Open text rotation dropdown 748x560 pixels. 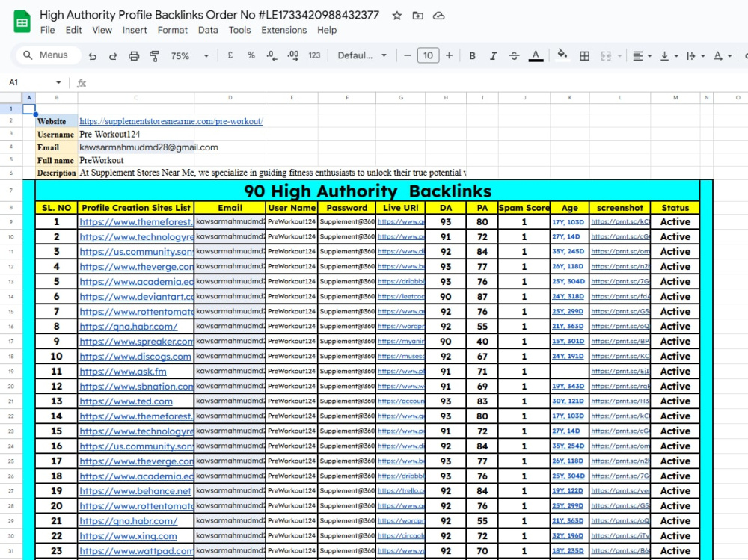(x=723, y=56)
